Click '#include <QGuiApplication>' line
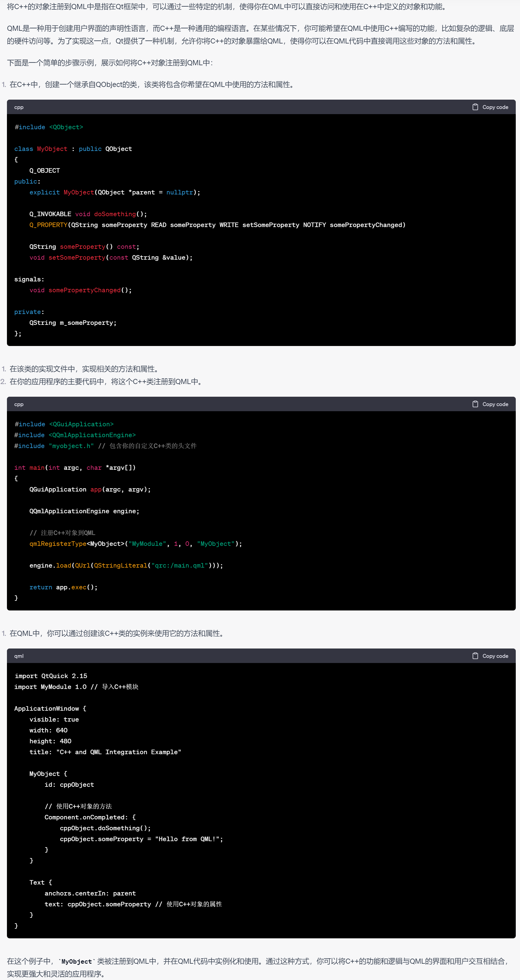The image size is (520, 980). (64, 424)
